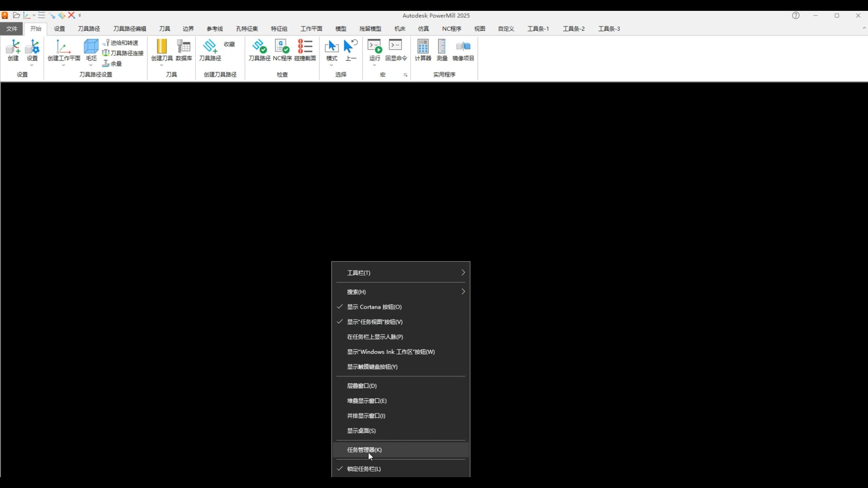The width and height of the screenshot is (868, 488).
Task: Uncheck 显示 Cortana 按钮 option
Action: coord(374,307)
